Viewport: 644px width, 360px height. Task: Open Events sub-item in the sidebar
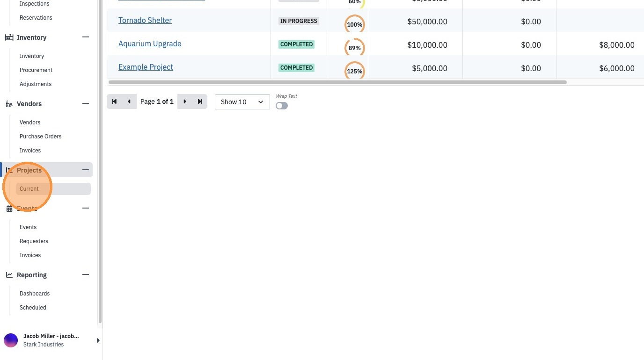[x=28, y=227]
